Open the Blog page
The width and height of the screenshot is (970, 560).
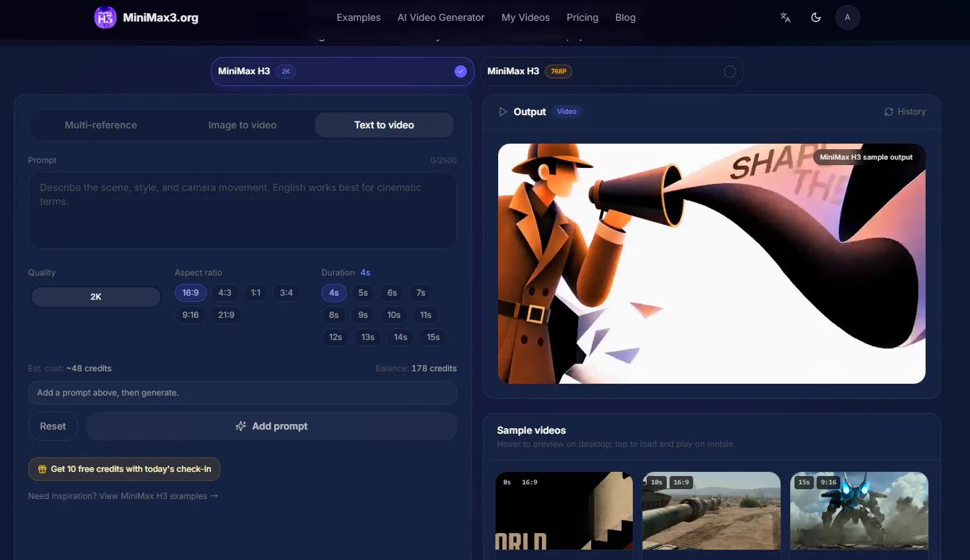pos(625,17)
